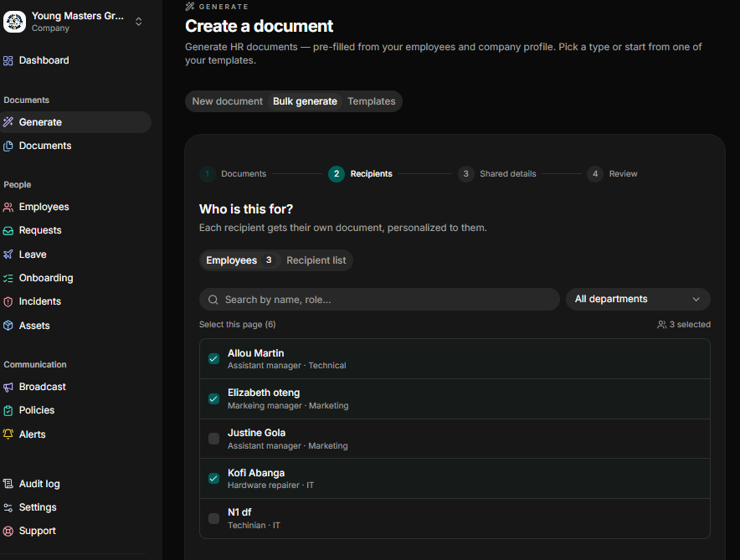Open the All departments dropdown

638,299
